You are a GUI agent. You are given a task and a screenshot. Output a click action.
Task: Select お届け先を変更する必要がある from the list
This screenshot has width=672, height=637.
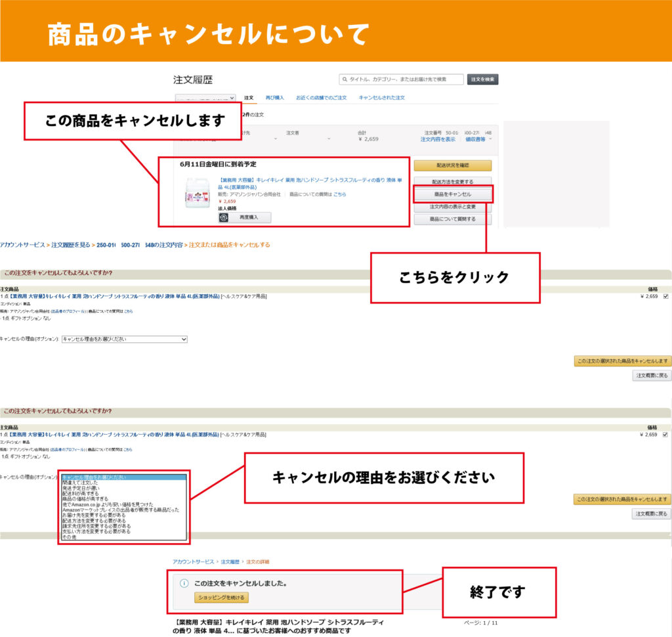pos(124,516)
